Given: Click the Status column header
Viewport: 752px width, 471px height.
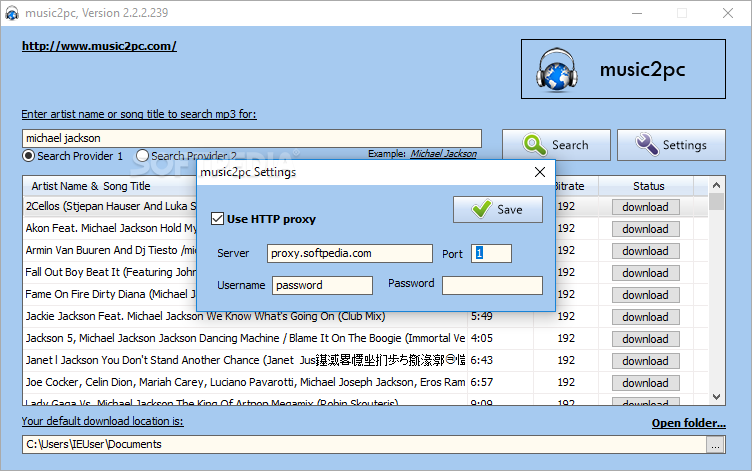Looking at the screenshot, I should click(x=648, y=186).
